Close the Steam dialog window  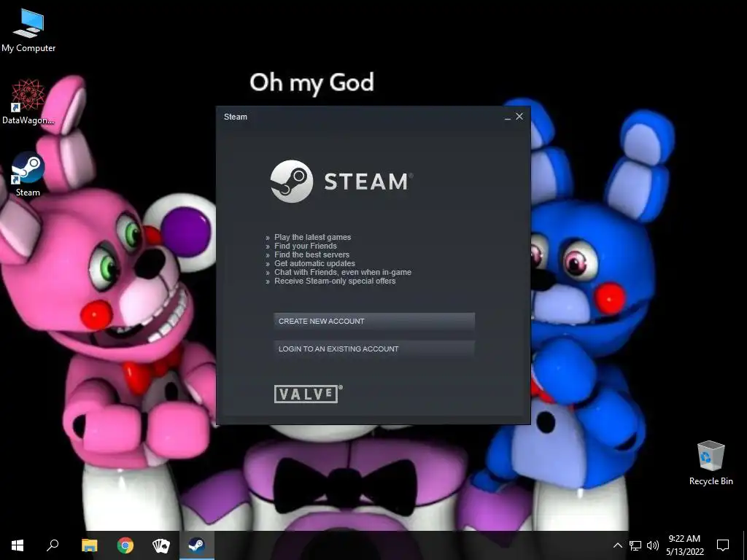(519, 116)
